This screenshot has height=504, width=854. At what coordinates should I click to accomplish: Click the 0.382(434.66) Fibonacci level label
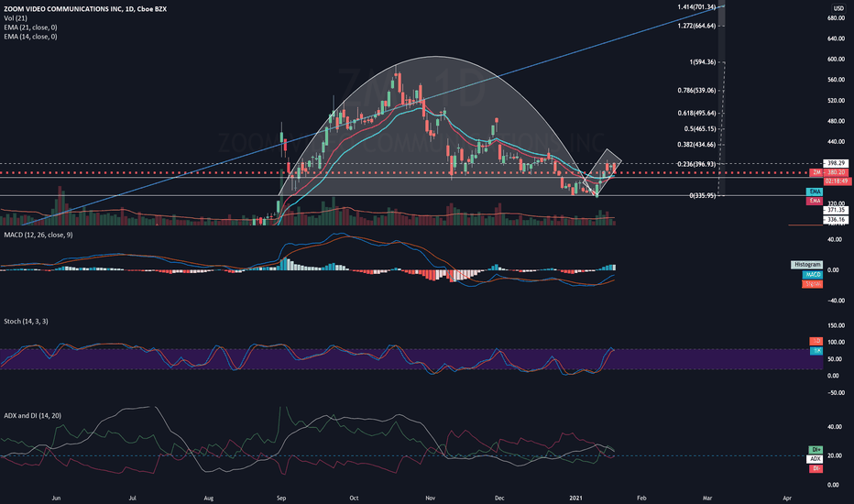[696, 145]
